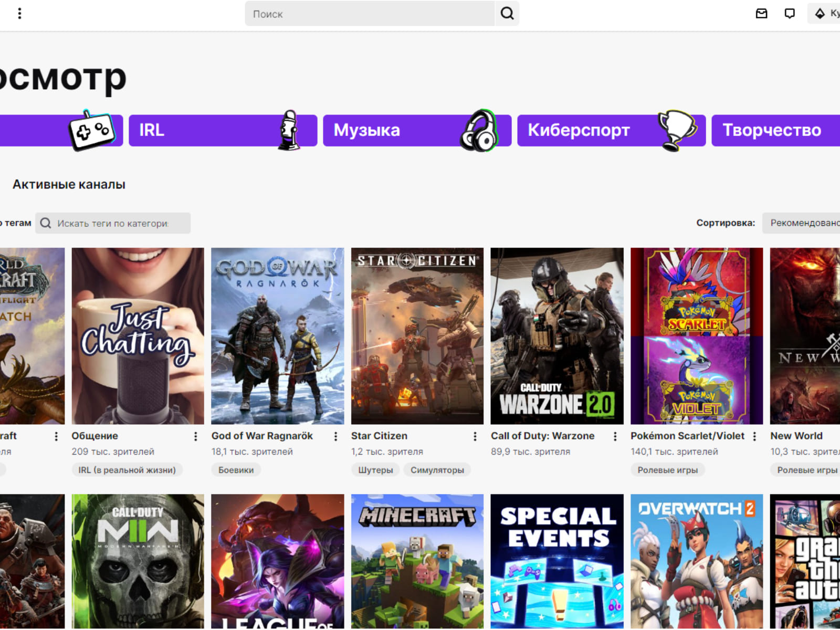
Task: Open the Общение category title link
Action: point(95,436)
